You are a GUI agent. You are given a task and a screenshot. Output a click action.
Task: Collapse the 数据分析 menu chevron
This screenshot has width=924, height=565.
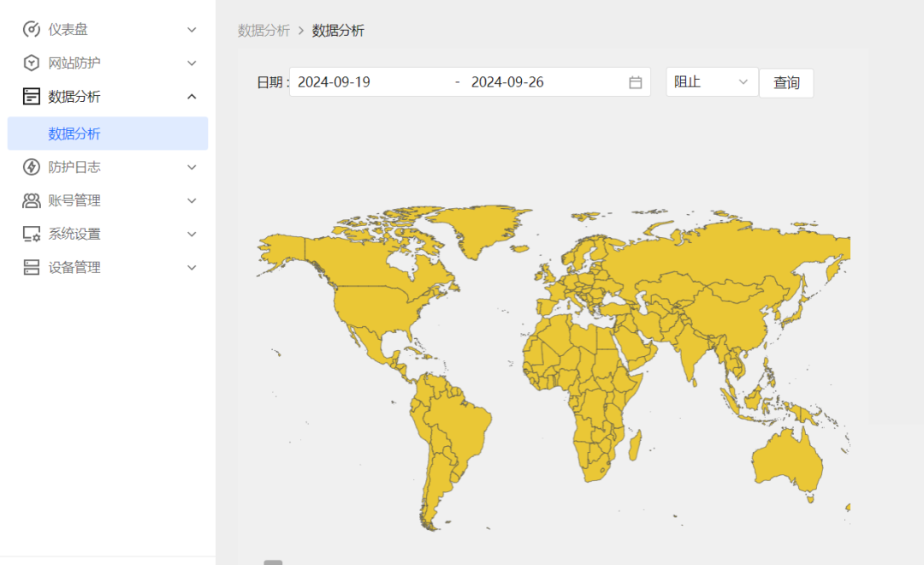click(x=192, y=96)
